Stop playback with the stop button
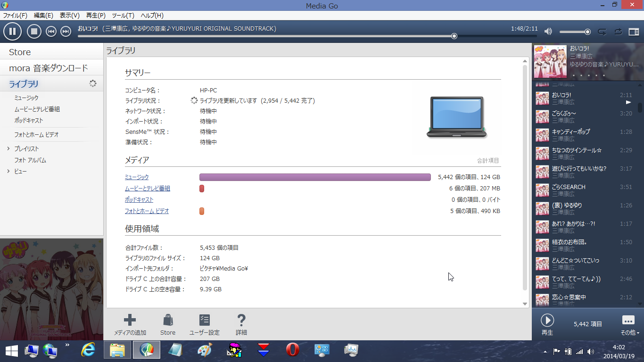 pyautogui.click(x=34, y=32)
